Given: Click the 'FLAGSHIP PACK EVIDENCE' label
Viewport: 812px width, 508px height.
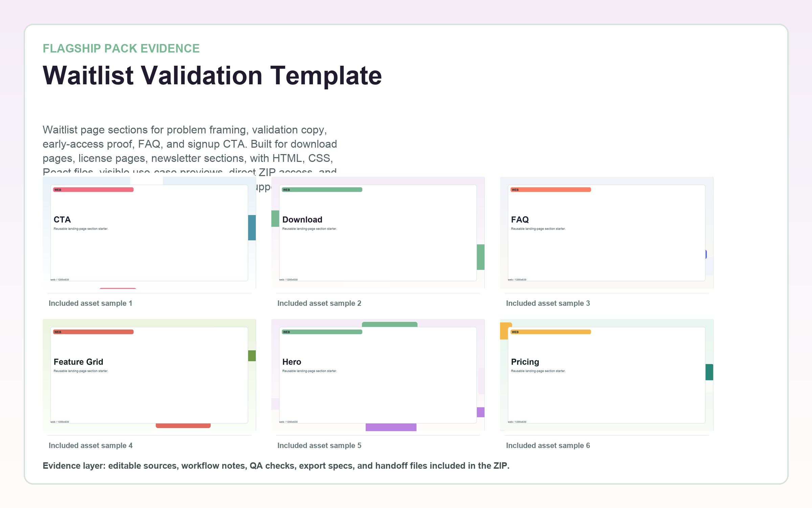Looking at the screenshot, I should click(x=121, y=48).
